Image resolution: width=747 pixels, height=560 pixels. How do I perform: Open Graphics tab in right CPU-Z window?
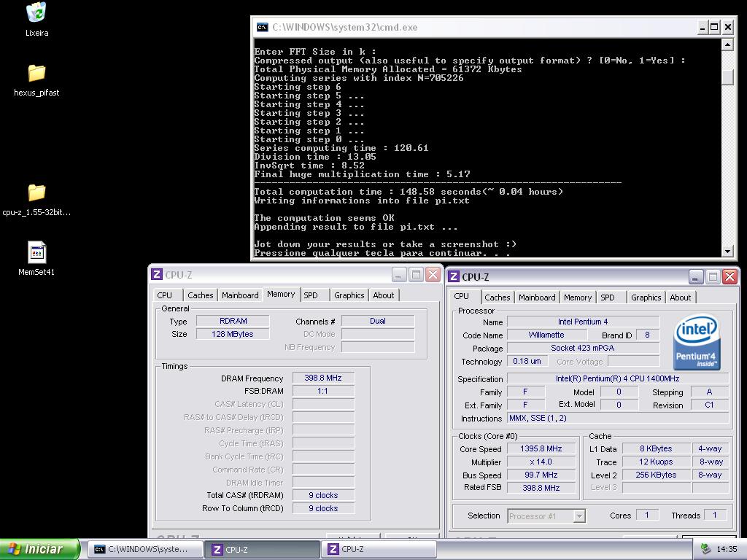click(x=646, y=297)
